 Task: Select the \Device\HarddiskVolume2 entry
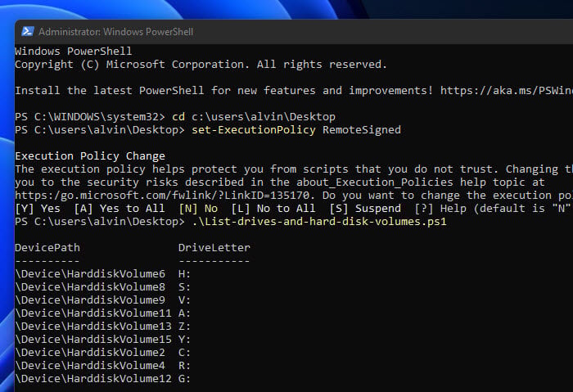(90, 353)
